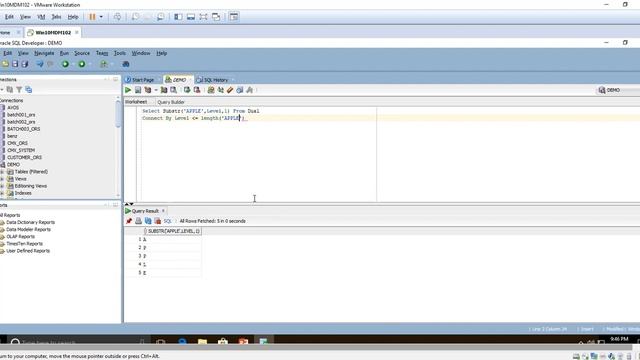Click the Explain Plan icon in worksheet toolbar
This screenshot has width=640, height=360.
[x=148, y=90]
